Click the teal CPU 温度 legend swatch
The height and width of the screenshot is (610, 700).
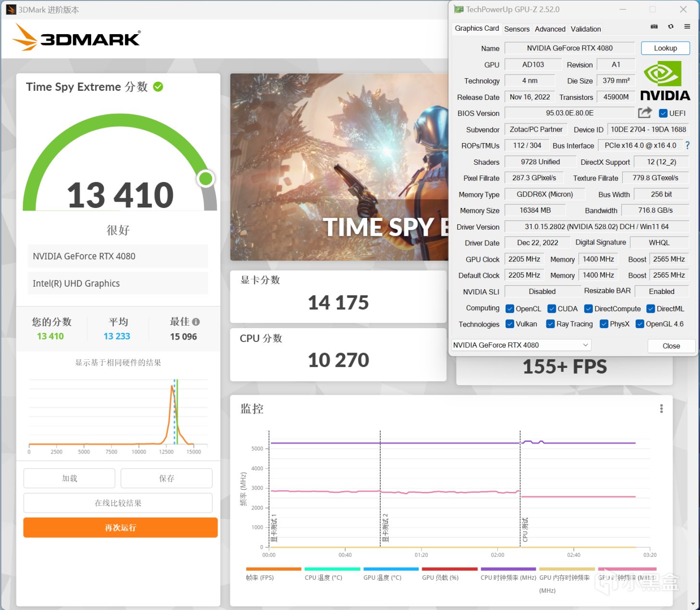(x=332, y=569)
